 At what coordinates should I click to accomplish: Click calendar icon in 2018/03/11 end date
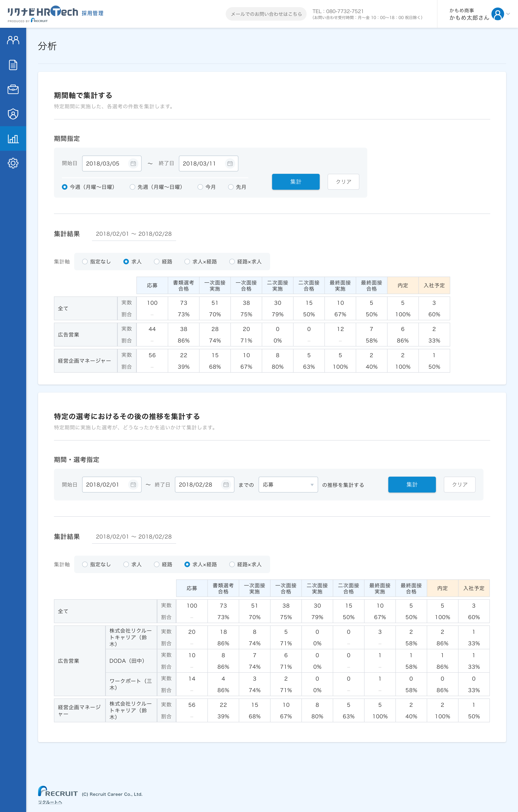pos(230,164)
